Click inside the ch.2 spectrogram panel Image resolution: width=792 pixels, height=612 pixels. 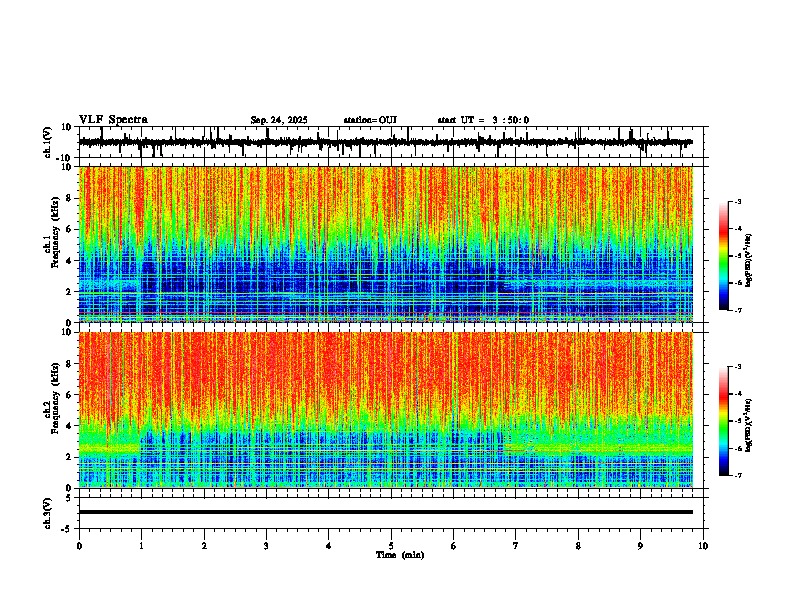coord(386,410)
